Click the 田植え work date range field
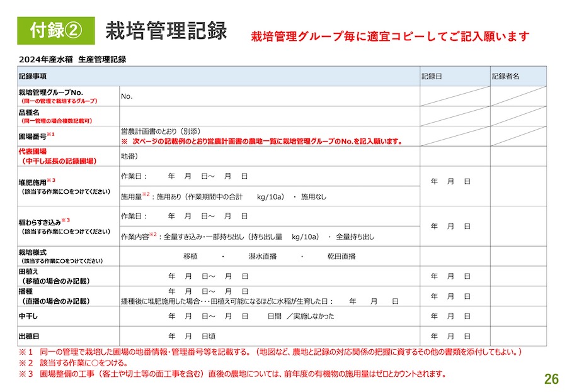Viewport: 567px width, 392px height. point(207,276)
